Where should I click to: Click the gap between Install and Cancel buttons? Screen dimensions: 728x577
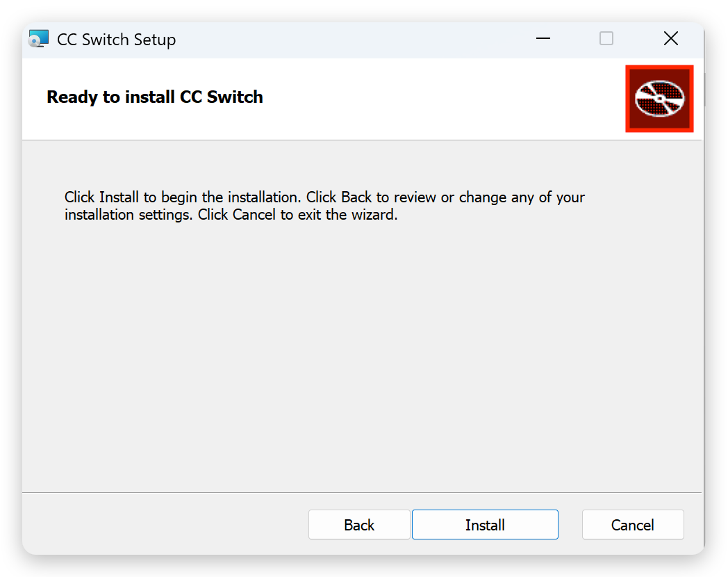pos(570,525)
